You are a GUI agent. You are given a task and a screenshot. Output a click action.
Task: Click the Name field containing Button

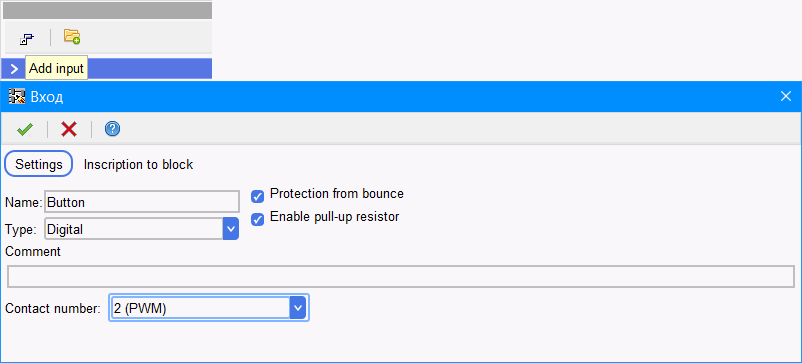pyautogui.click(x=142, y=202)
